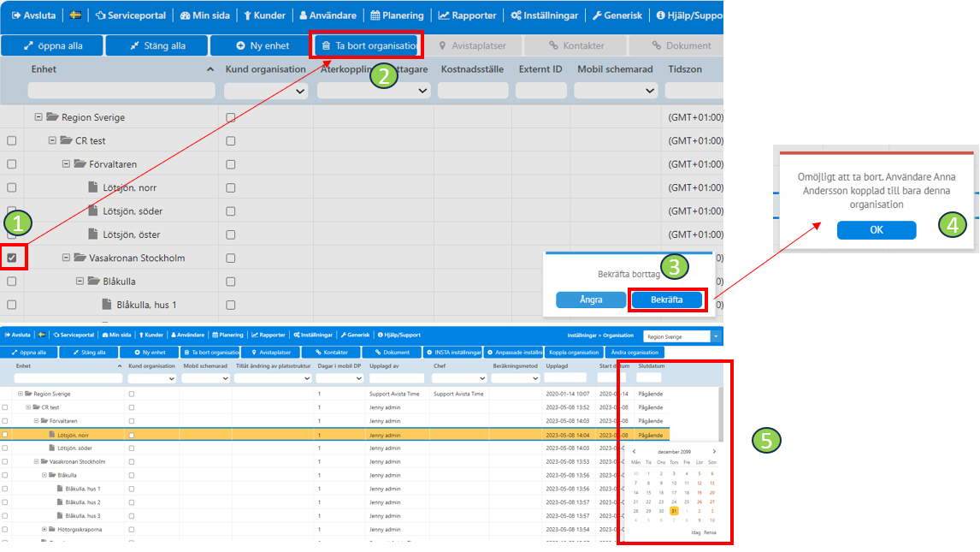The height and width of the screenshot is (552, 980).
Task: Click the large 'öppna alla' expand button
Action: [x=52, y=45]
